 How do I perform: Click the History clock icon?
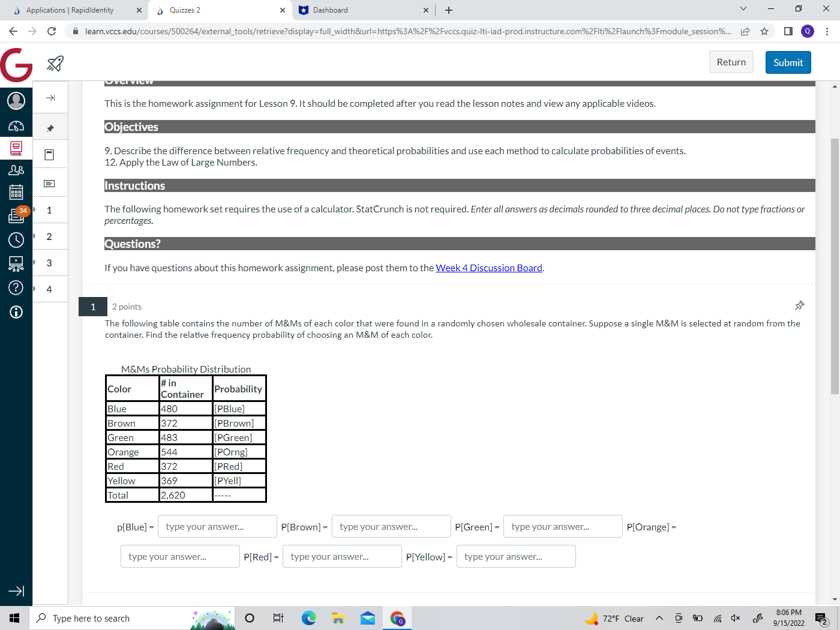16,239
